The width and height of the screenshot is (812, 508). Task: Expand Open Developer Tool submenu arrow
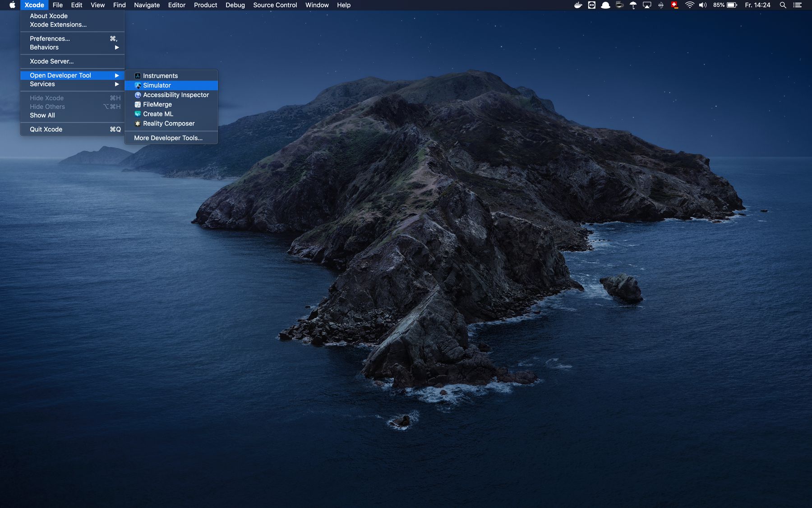(117, 75)
